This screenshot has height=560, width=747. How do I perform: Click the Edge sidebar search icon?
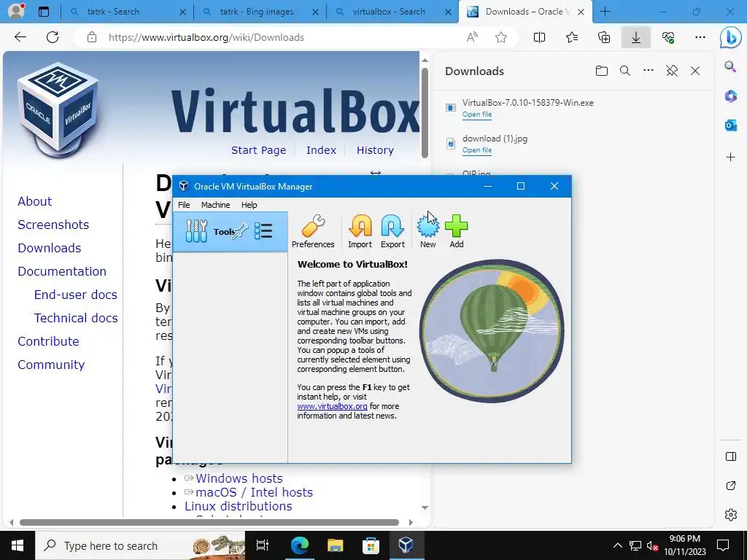[730, 66]
